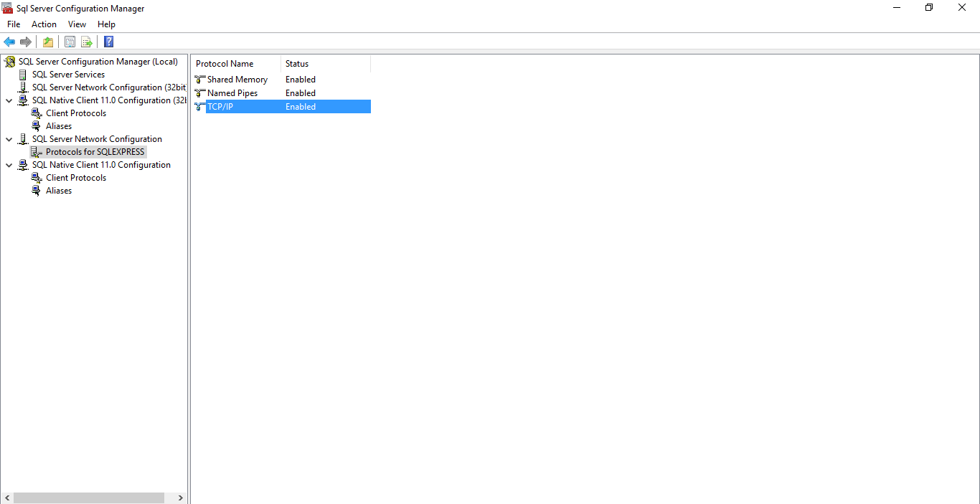
Task: Minimize the Sql Server Configuration Manager window
Action: pyautogui.click(x=897, y=8)
